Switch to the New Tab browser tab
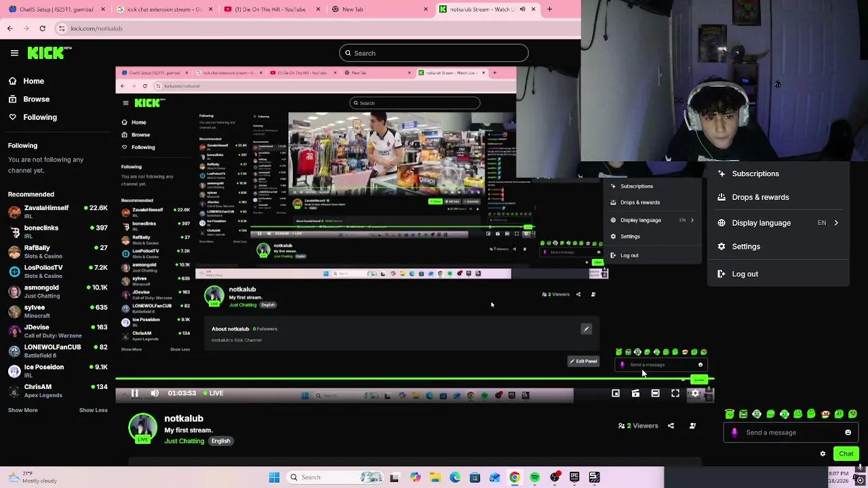This screenshot has width=868, height=488. pyautogui.click(x=380, y=9)
